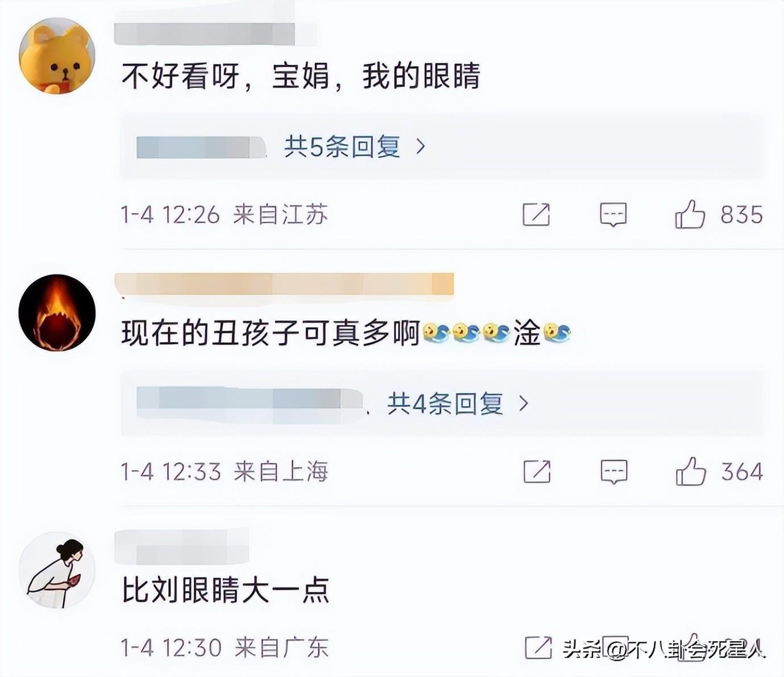Open the orange blurred username above 丑孩子 comment
The image size is (784, 677).
tap(284, 284)
